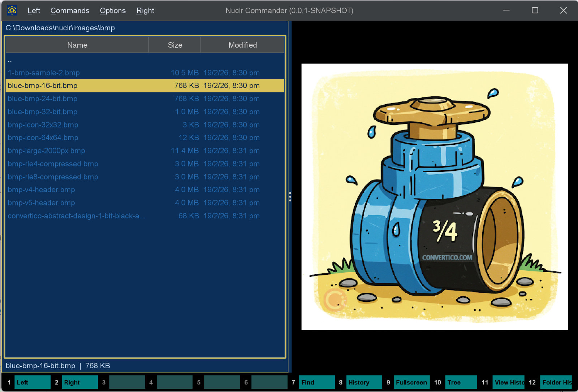This screenshot has width=578, height=392.
Task: Click the F1 Left function key button
Action: pos(33,382)
